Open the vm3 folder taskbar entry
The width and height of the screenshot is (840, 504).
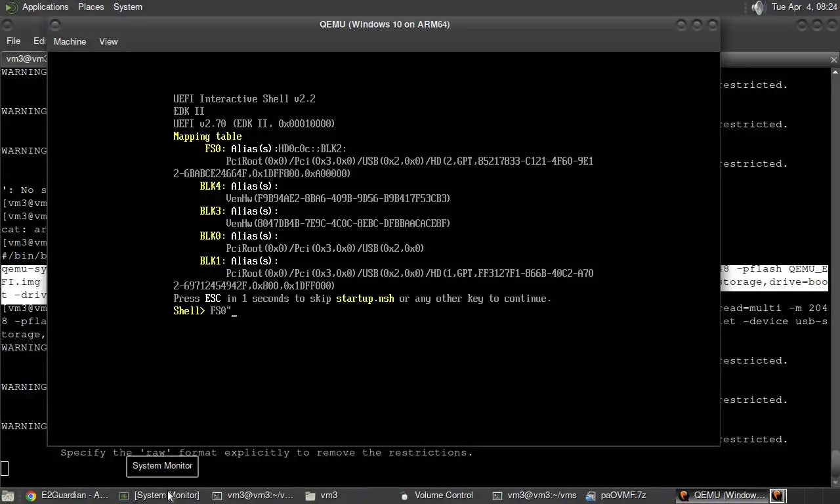pos(322,495)
